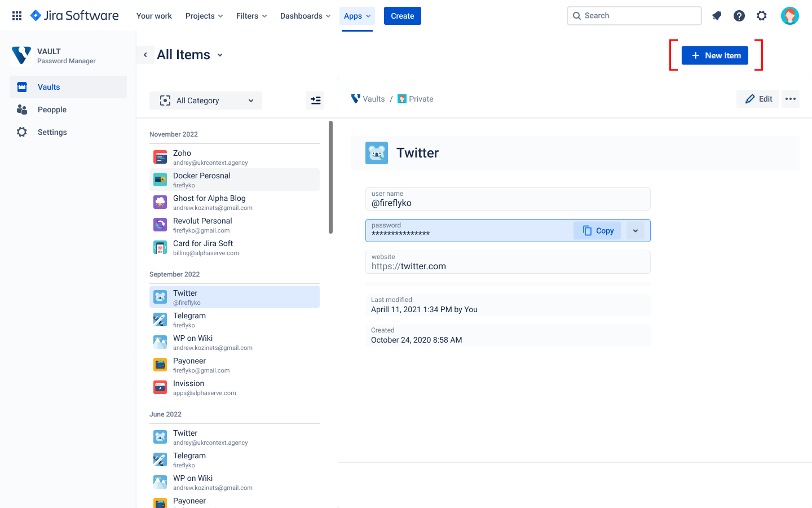812x508 pixels.
Task: Open the help question mark icon
Action: [739, 16]
